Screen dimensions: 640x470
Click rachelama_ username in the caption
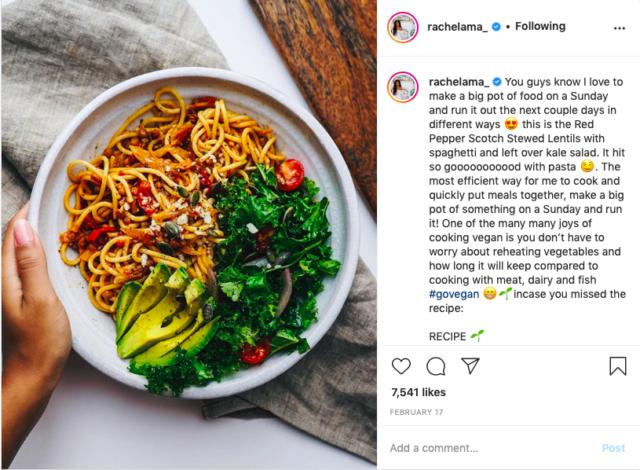(x=459, y=82)
